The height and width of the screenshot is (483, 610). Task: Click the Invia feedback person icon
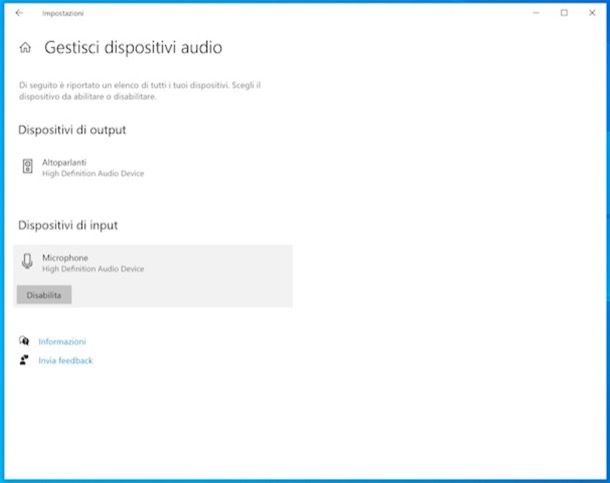click(24, 360)
